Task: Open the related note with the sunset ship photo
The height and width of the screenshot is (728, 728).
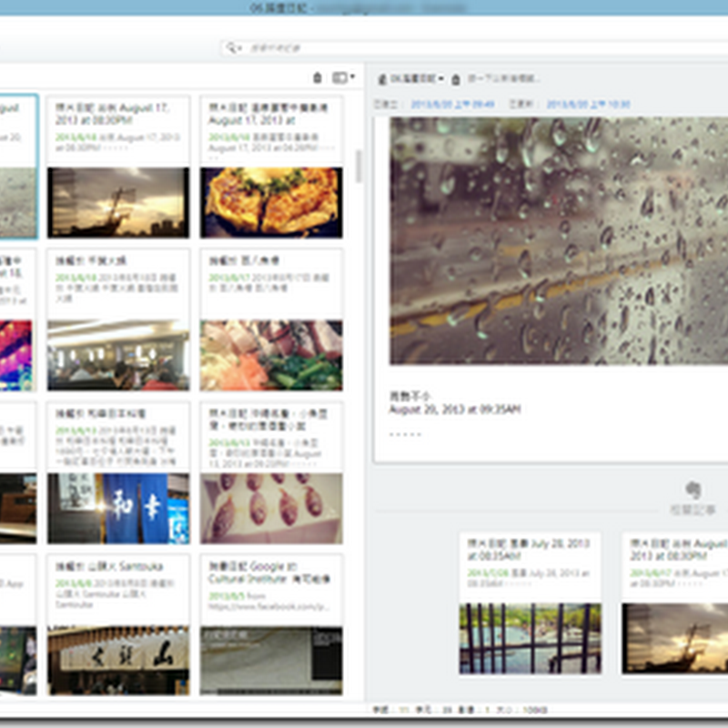Action: 675,603
